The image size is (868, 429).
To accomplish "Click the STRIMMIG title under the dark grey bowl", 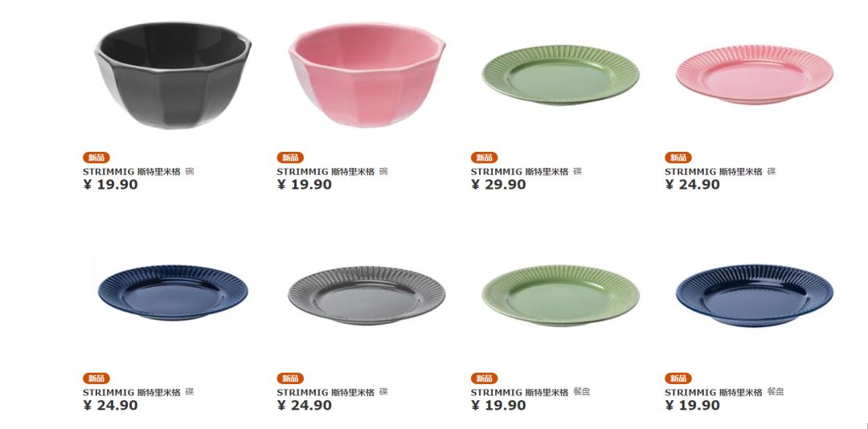I will (x=138, y=172).
